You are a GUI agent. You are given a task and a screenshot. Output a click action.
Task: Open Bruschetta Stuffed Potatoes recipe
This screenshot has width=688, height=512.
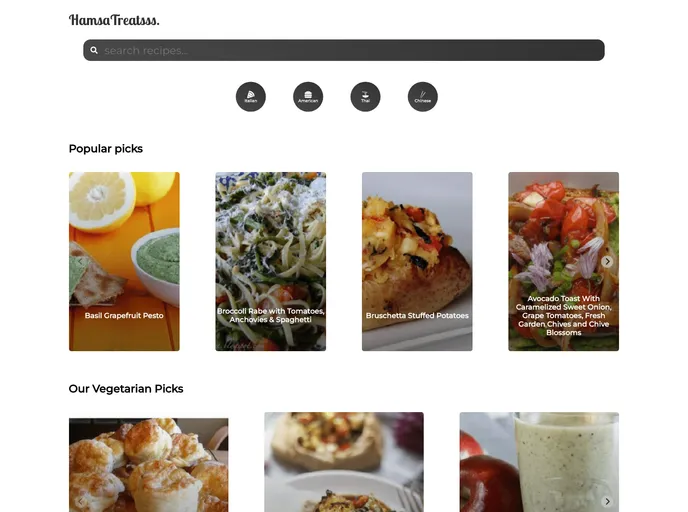pyautogui.click(x=417, y=261)
